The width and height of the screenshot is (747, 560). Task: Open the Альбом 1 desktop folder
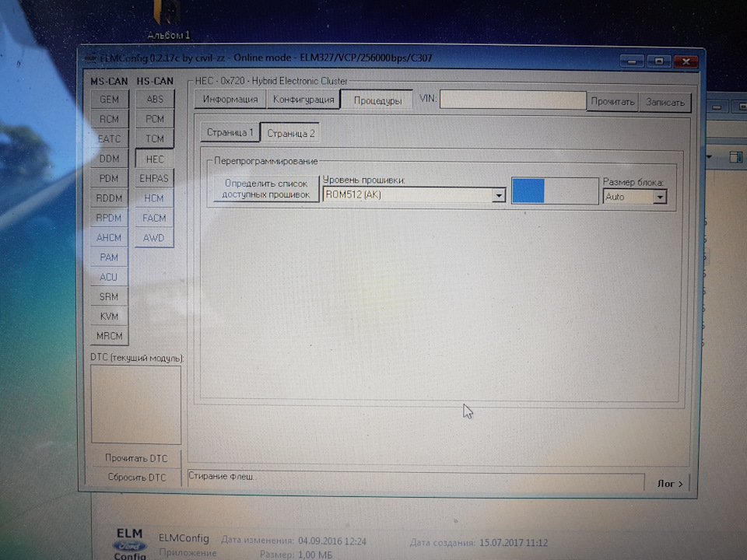pyautogui.click(x=168, y=20)
